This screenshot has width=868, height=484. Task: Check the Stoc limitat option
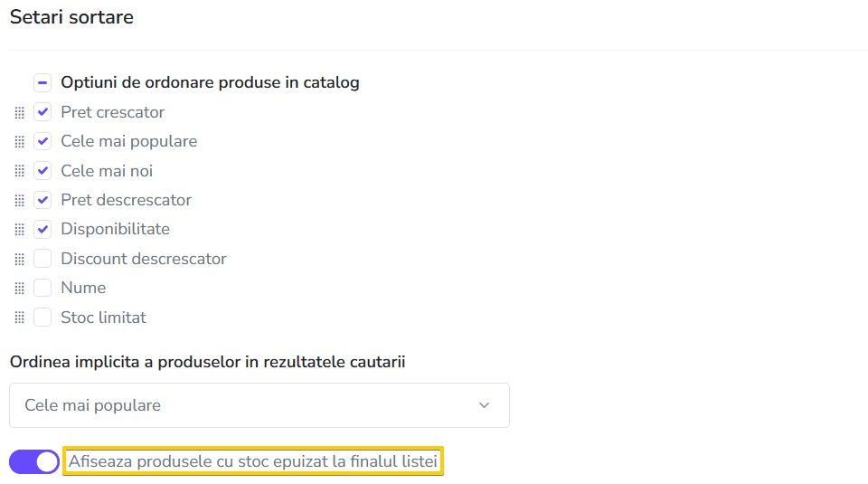(x=42, y=317)
